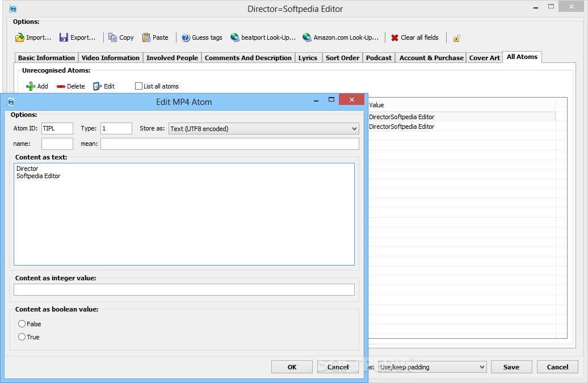The width and height of the screenshot is (588, 383).
Task: Click the main window app icon
Action: click(13, 9)
